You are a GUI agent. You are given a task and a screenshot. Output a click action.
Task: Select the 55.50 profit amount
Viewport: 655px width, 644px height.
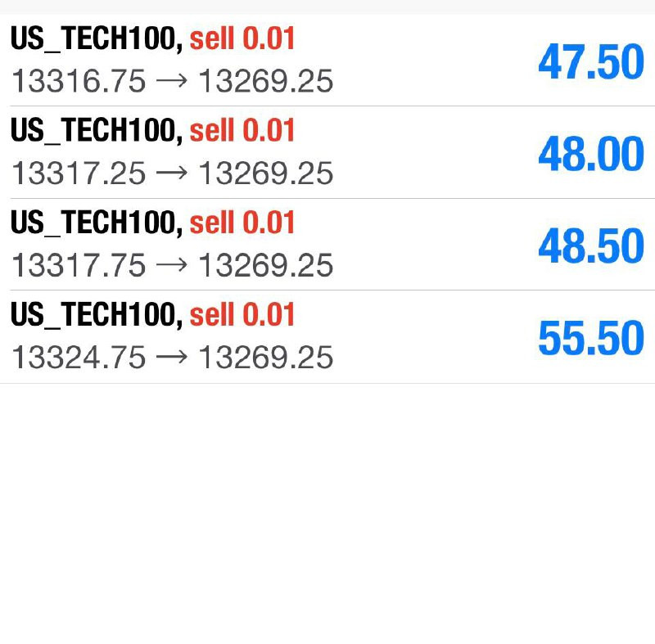click(x=590, y=339)
